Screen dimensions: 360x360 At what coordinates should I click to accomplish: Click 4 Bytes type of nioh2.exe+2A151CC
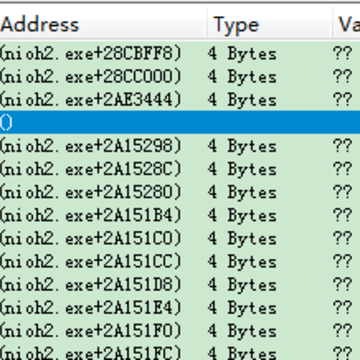click(242, 261)
